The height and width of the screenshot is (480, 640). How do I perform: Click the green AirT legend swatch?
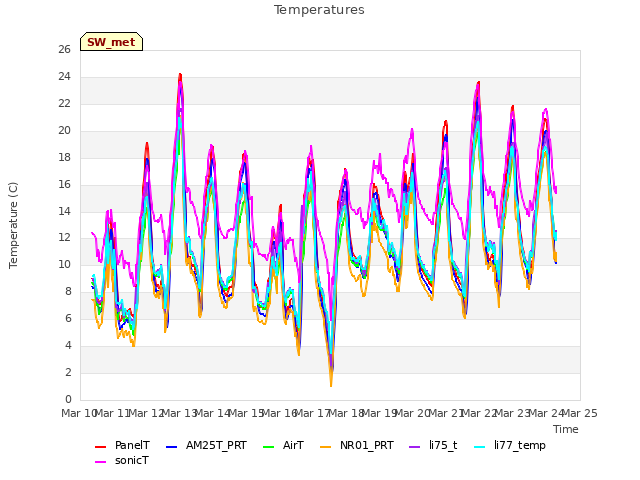pos(269,447)
